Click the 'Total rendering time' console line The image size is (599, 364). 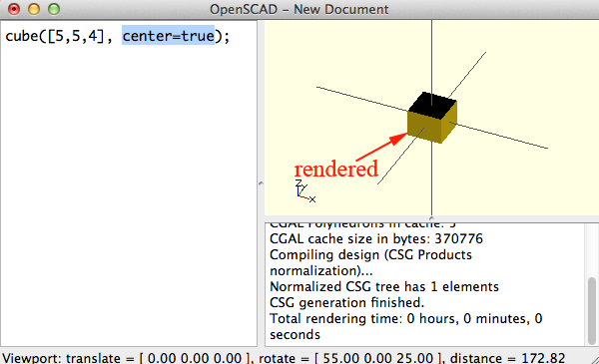405,326
